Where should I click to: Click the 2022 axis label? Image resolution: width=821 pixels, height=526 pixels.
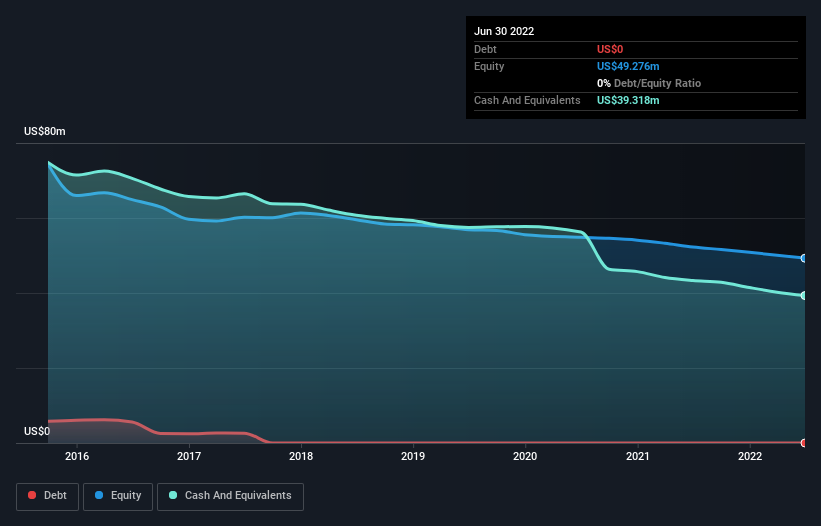750,456
